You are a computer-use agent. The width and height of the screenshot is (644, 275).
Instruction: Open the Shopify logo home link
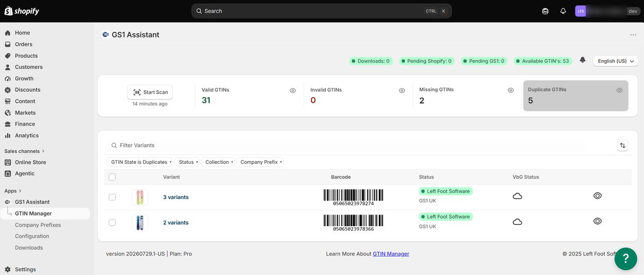22,11
